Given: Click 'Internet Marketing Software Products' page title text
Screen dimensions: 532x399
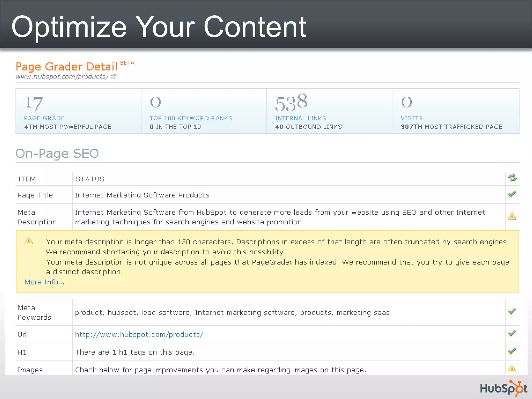Looking at the screenshot, I should click(x=142, y=195).
